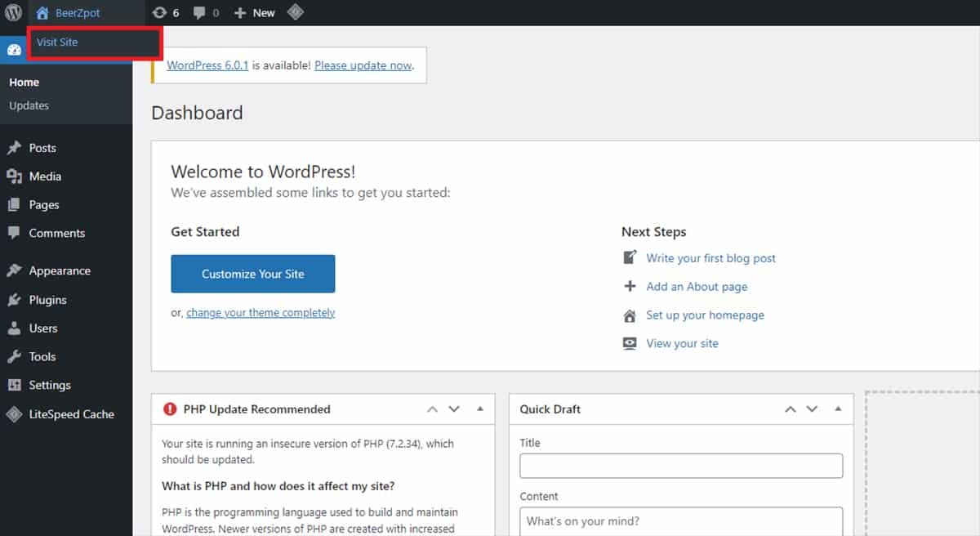This screenshot has width=980, height=536.
Task: Open the Updates submenu item
Action: click(29, 106)
